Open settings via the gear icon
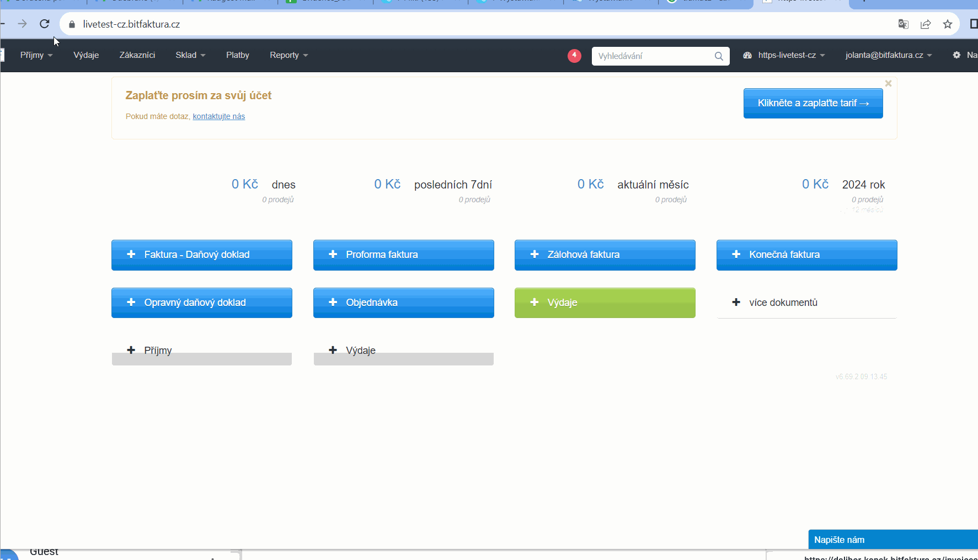Screen dimensions: 978x560 (956, 55)
